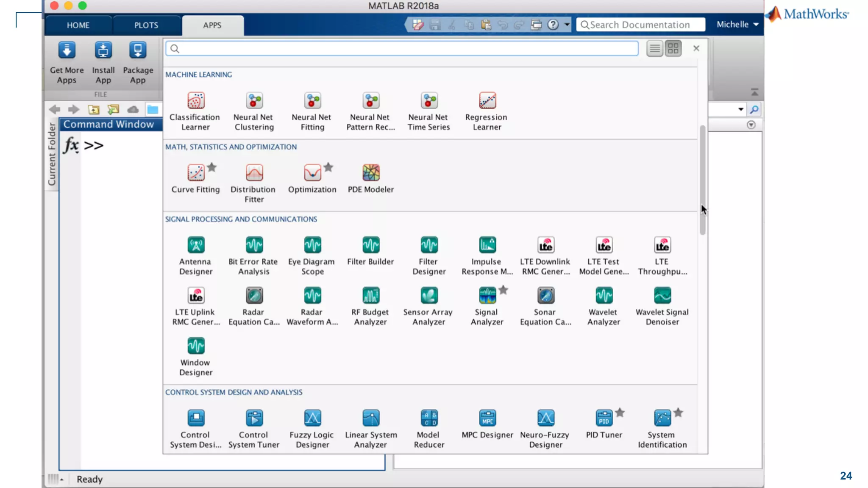Viewport: 868px width, 488px height.
Task: Switch to the PLOTS tab
Action: pyautogui.click(x=146, y=25)
